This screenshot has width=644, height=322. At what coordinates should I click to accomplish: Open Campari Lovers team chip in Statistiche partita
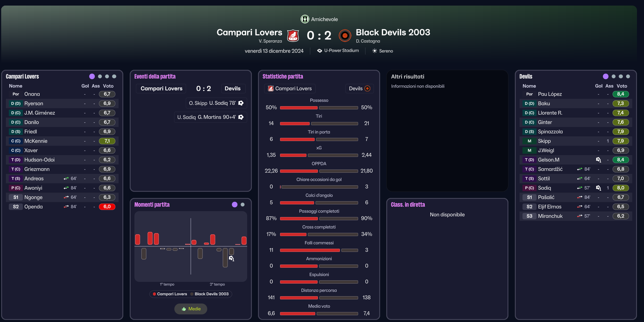(290, 89)
